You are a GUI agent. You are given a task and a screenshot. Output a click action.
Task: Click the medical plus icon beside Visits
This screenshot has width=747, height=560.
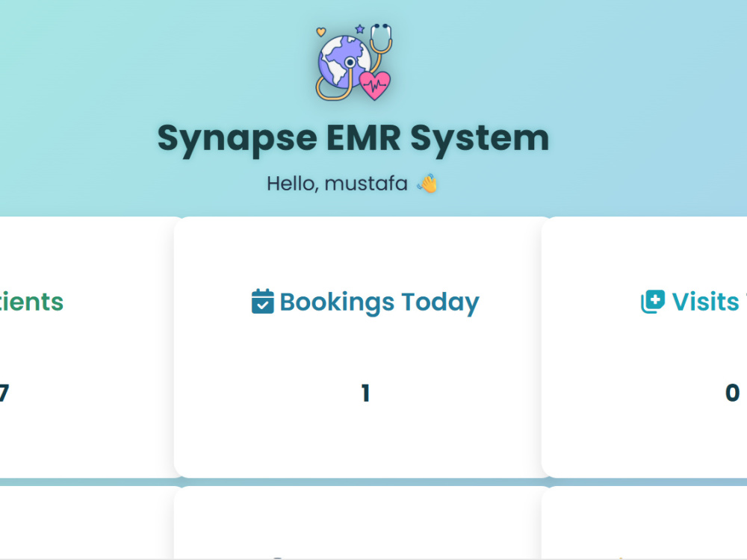pos(653,302)
